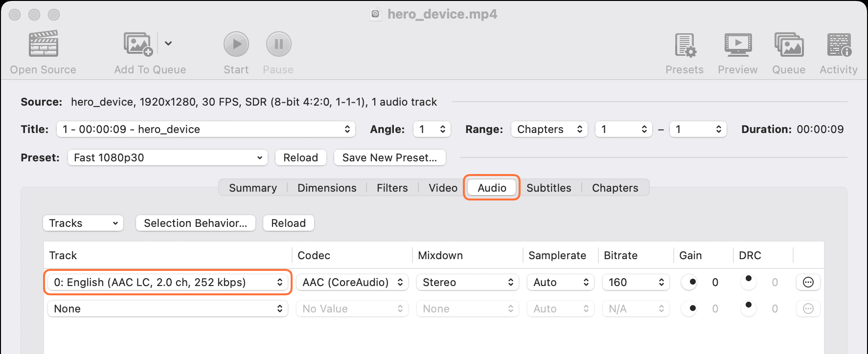
Task: Show the Queue window icon
Action: [789, 45]
